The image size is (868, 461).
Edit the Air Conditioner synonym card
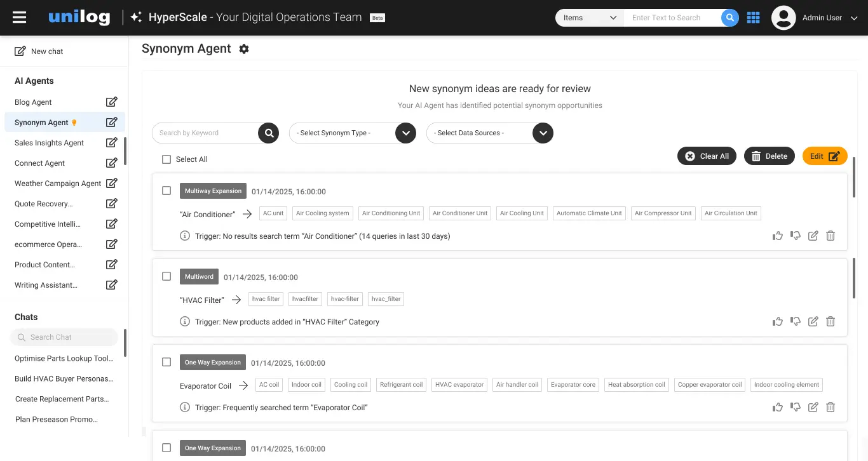[813, 236]
